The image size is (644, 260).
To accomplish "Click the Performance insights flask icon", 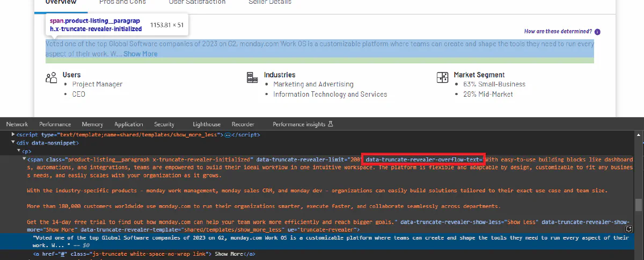I will [331, 124].
